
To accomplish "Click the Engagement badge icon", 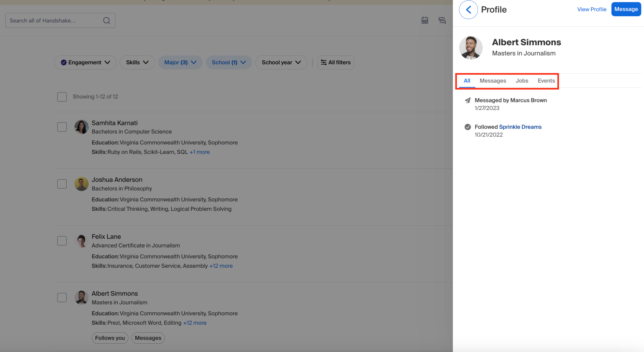I will coord(64,62).
